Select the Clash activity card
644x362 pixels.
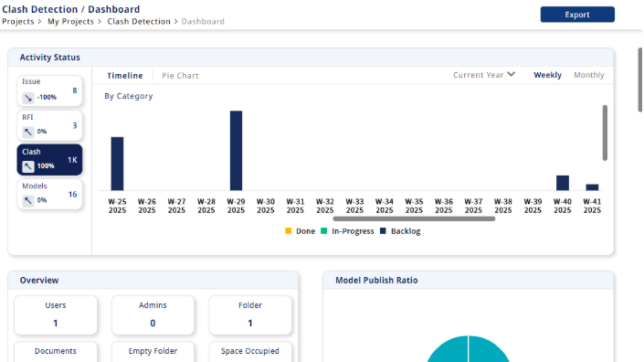[x=49, y=160]
